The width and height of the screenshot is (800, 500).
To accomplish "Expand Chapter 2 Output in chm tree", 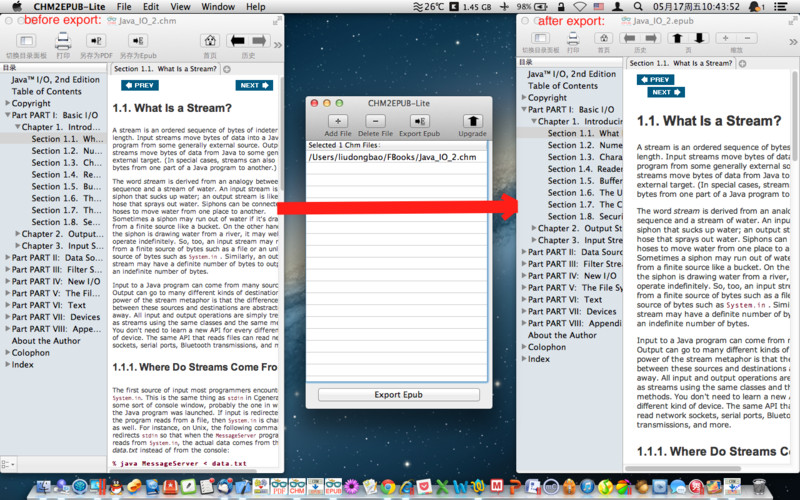I will pyautogui.click(x=18, y=234).
